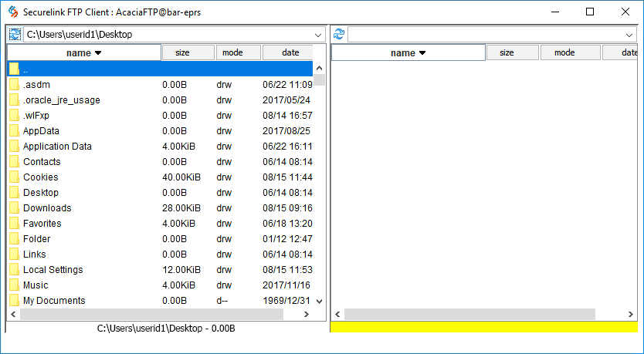This screenshot has height=354, width=644.
Task: Select the parent directory '..' folder icon
Action: coord(14,69)
